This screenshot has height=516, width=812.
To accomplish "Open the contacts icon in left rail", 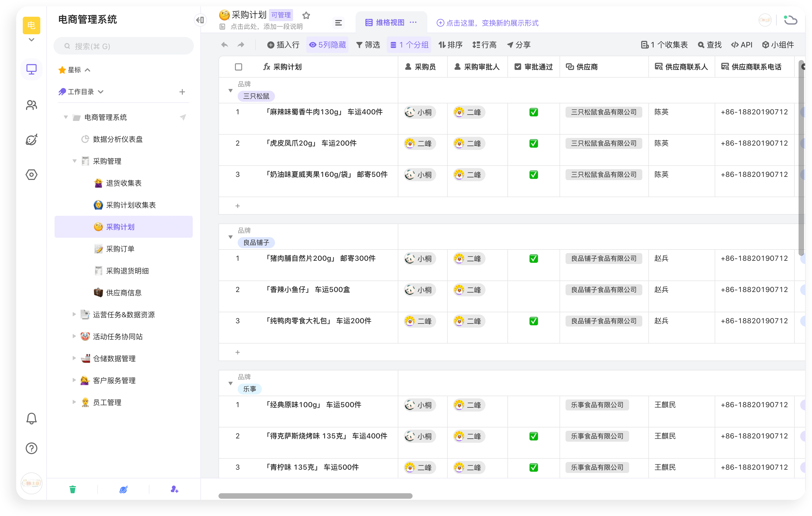I will pos(31,105).
